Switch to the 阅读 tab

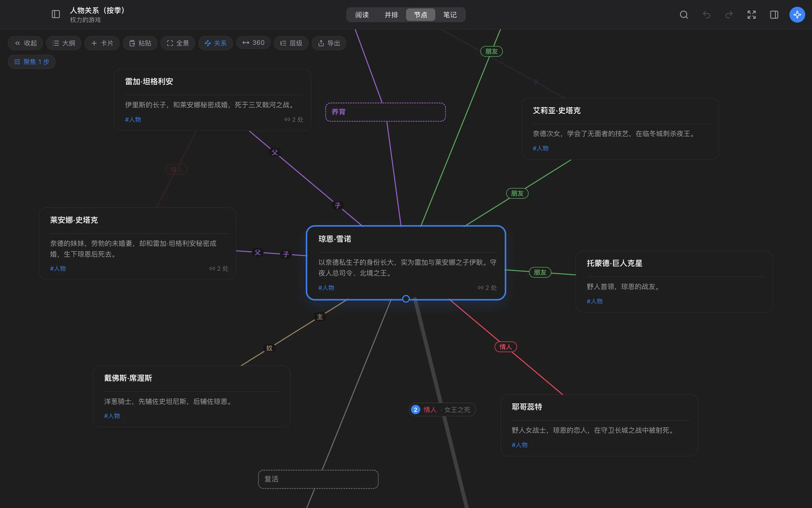click(x=362, y=15)
